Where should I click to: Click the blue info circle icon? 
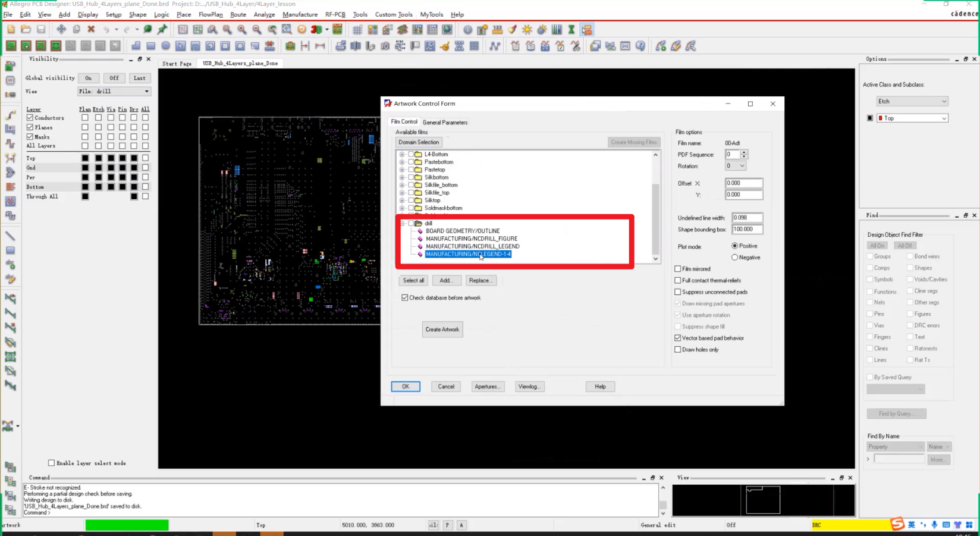pyautogui.click(x=468, y=29)
